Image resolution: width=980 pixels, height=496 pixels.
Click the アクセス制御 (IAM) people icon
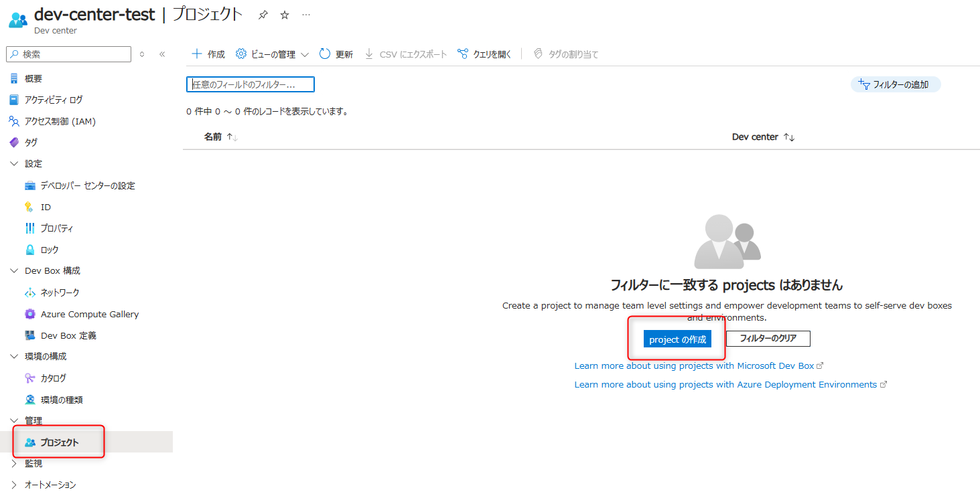point(14,121)
